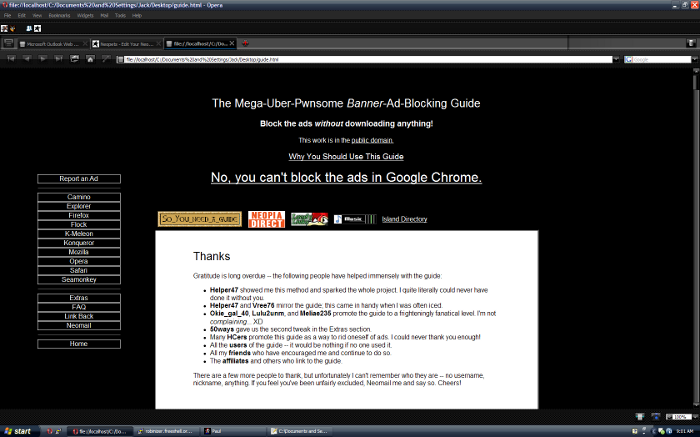Click the Neopia Direct banner
Viewport: 700px width, 437px height.
[267, 219]
